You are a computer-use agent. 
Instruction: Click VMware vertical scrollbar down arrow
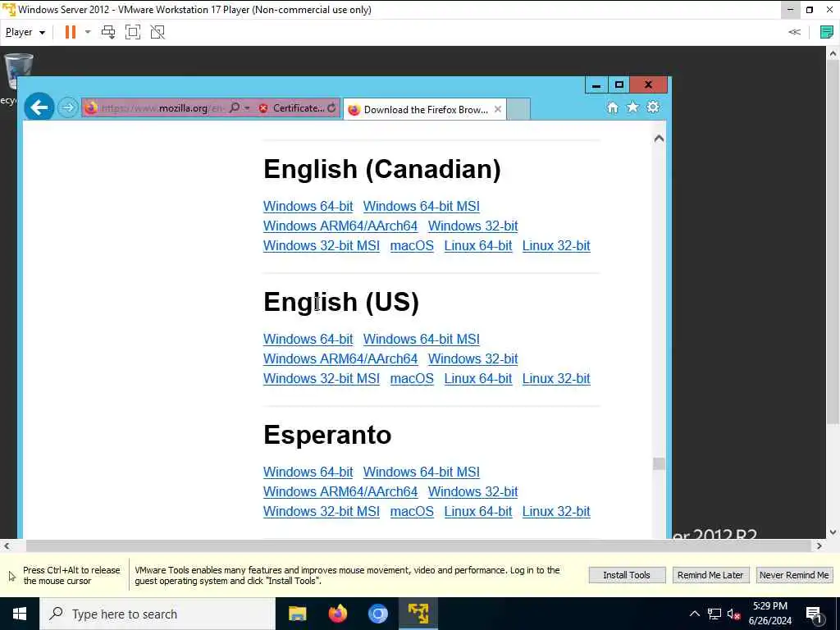click(x=833, y=532)
